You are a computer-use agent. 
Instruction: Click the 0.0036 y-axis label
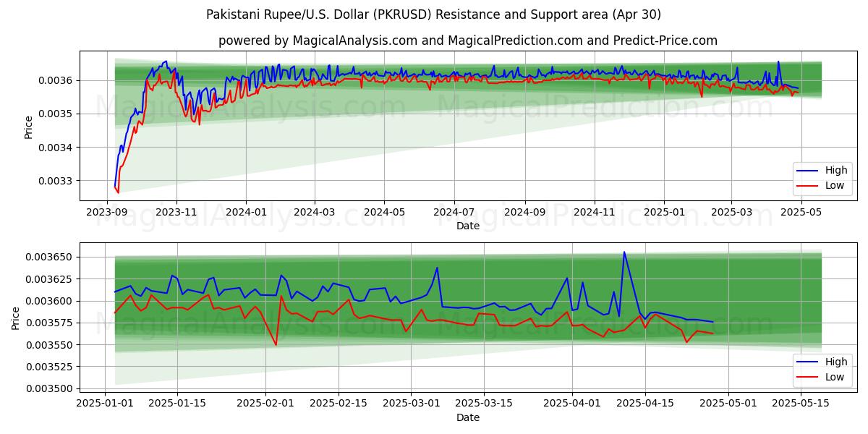tap(57, 80)
